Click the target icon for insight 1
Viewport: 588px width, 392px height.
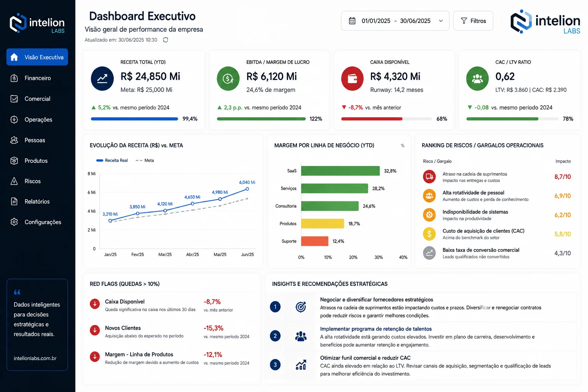(x=301, y=307)
